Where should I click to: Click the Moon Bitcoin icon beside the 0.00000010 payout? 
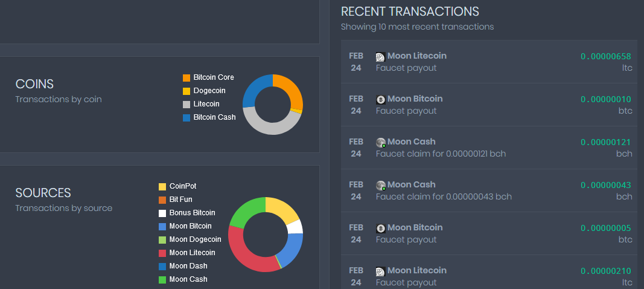(x=381, y=100)
